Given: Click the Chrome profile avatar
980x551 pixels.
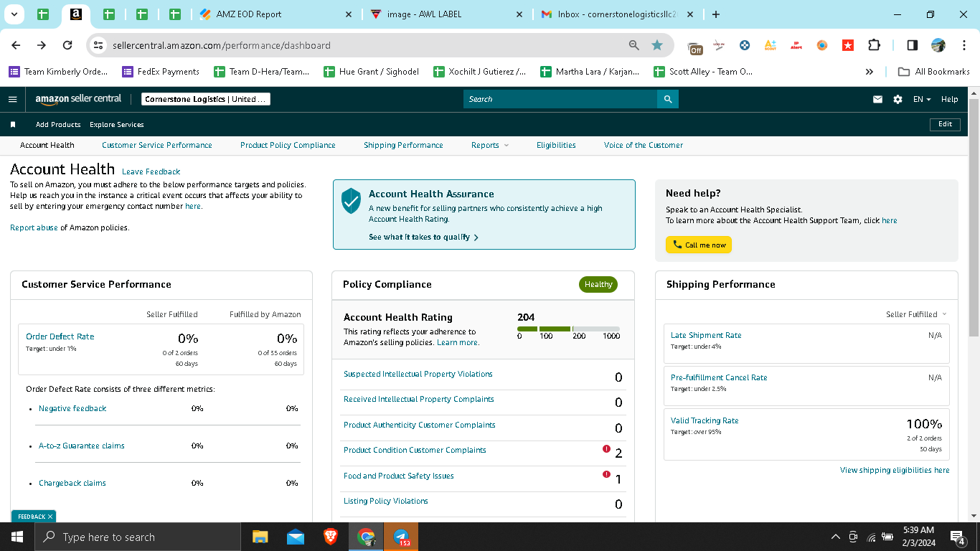Looking at the screenshot, I should pos(938,45).
